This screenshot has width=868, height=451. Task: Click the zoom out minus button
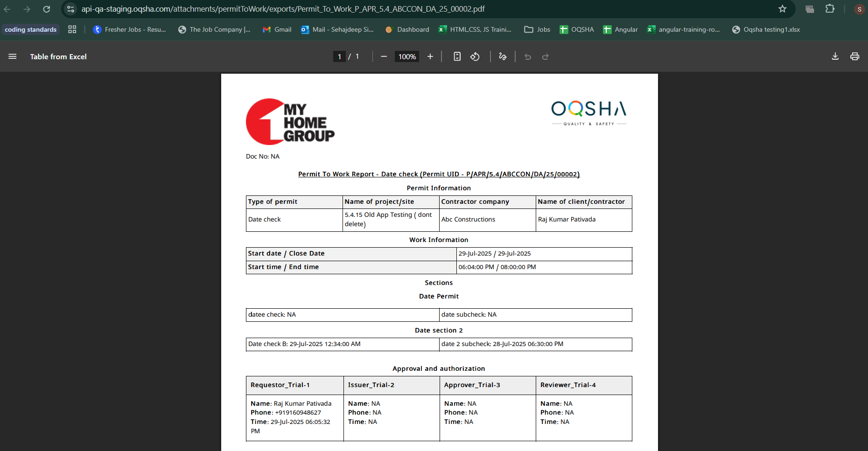384,56
